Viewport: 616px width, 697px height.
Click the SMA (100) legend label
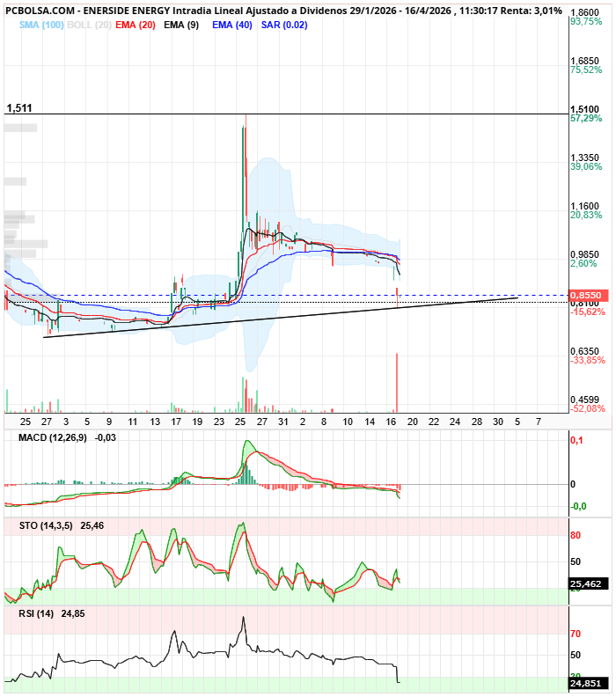tap(41, 25)
